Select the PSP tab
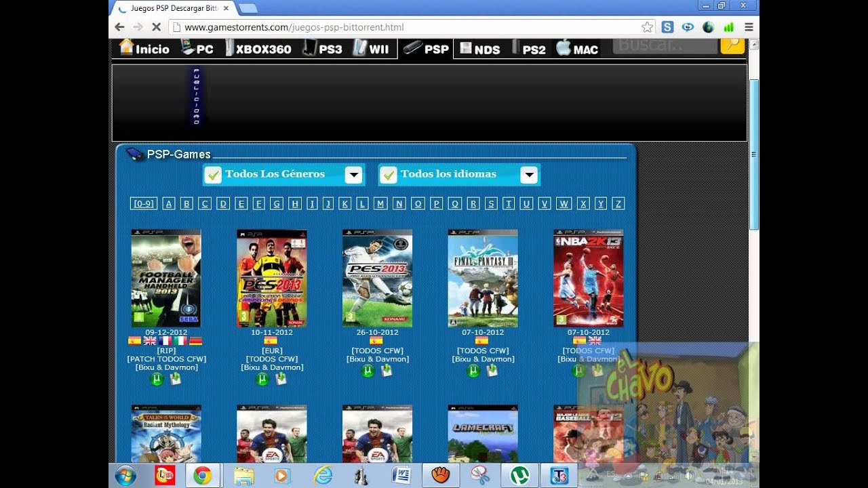Image resolution: width=868 pixels, height=488 pixels. [x=426, y=49]
